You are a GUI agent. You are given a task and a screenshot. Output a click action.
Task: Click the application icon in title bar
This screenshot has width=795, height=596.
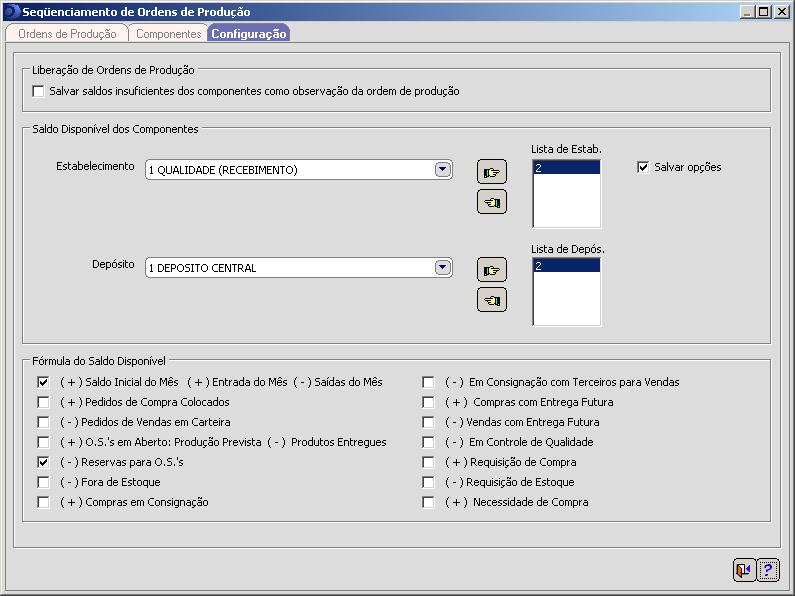pos(11,12)
